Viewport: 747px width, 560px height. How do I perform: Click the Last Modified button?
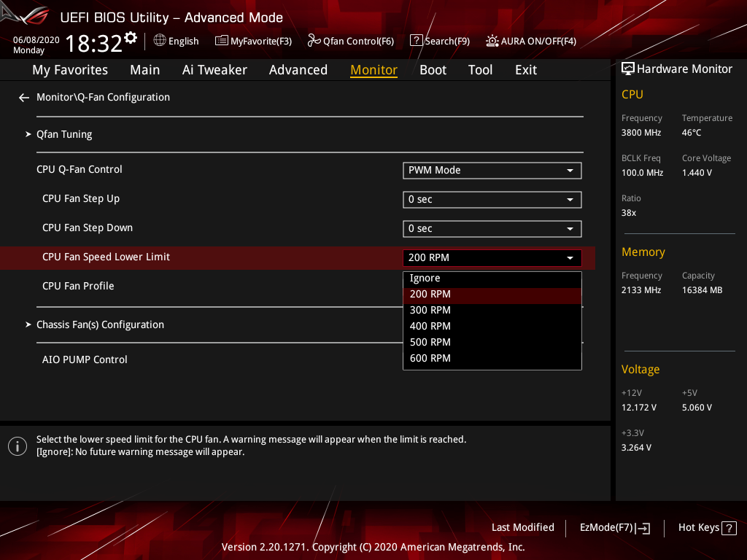pyautogui.click(x=522, y=528)
